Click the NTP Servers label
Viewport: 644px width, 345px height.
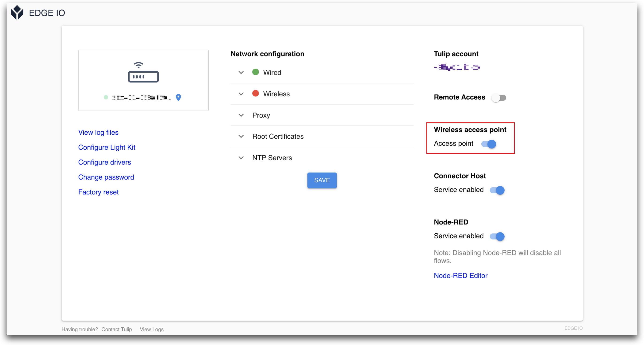pos(272,158)
